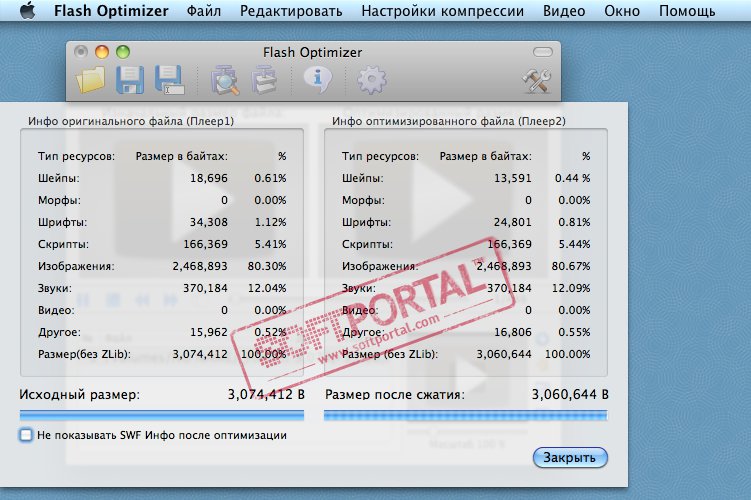Image resolution: width=751 pixels, height=500 pixels.
Task: Select original Звуки percent 12.04%
Action: click(267, 288)
